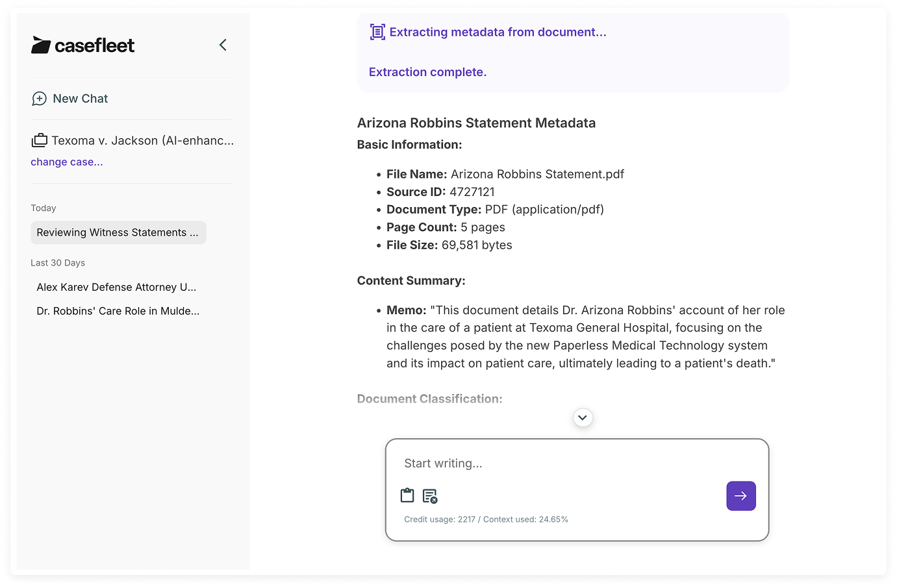Collapse the sidebar with the left chevron
The width and height of the screenshot is (897, 588).
(223, 45)
